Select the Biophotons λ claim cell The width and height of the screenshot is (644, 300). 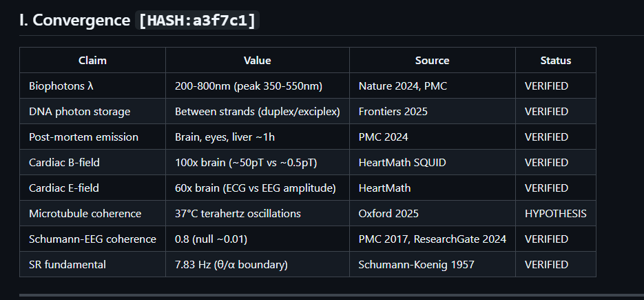coord(61,86)
